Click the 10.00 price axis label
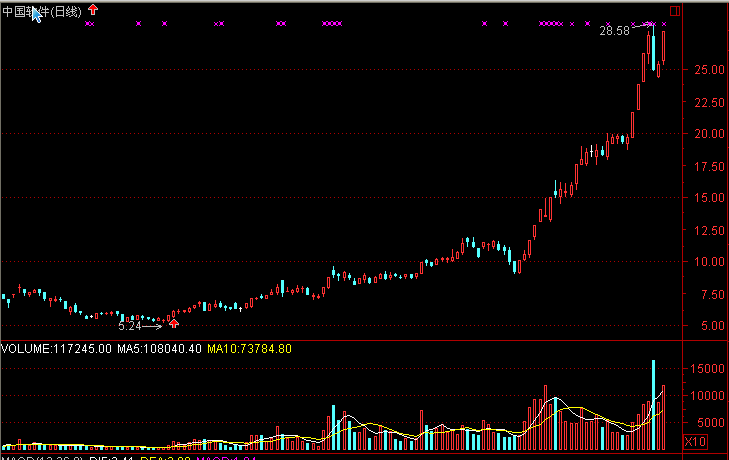 [x=709, y=261]
